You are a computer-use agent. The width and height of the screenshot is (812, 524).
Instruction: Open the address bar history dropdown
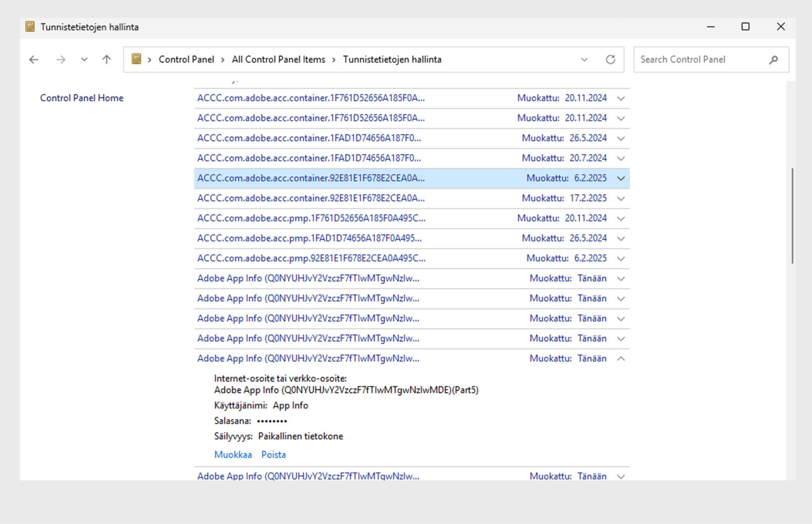[584, 60]
